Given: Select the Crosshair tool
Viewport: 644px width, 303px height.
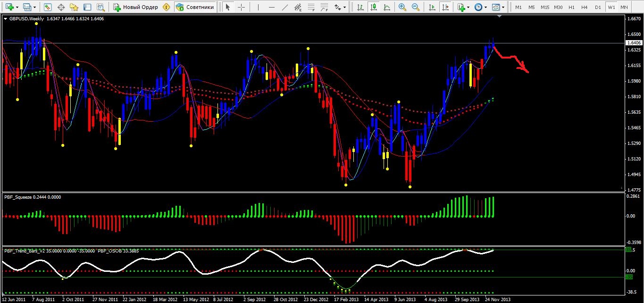Looking at the screenshot, I should (241, 7).
